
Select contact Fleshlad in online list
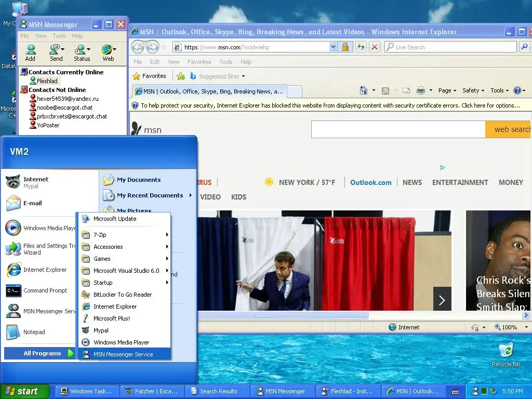(x=47, y=81)
